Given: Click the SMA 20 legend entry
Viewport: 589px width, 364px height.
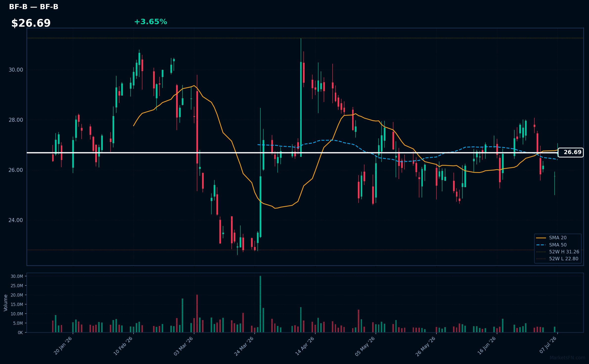Looking at the screenshot, I should click(558, 238).
